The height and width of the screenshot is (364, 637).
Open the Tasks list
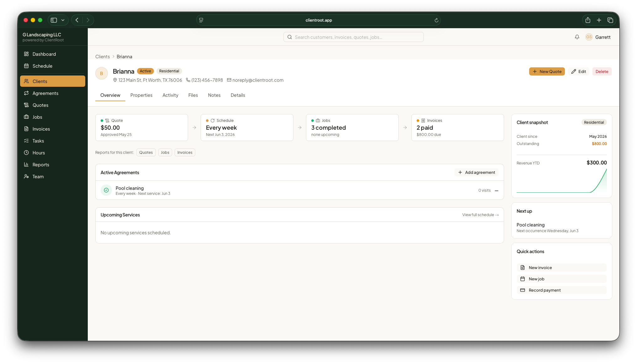pyautogui.click(x=52, y=141)
